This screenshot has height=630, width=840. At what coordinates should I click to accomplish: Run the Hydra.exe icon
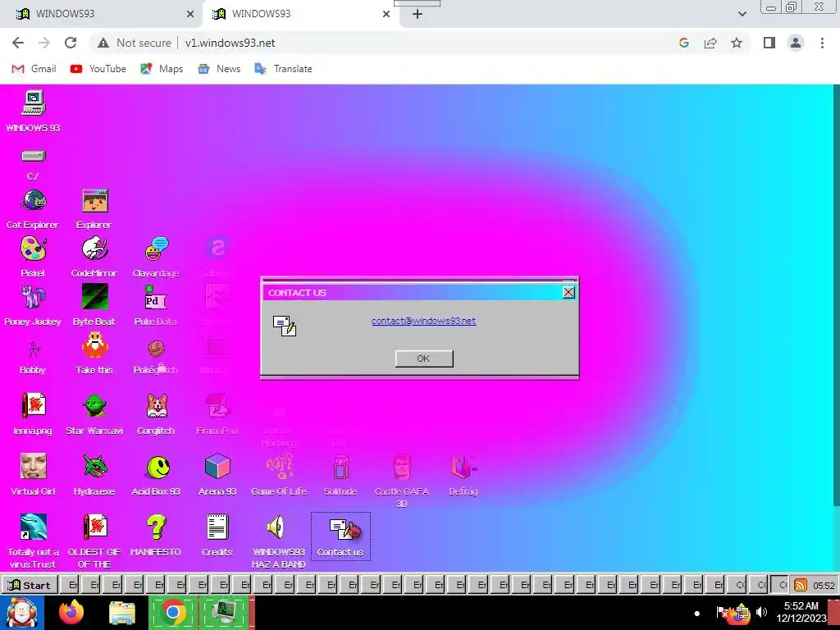click(94, 474)
